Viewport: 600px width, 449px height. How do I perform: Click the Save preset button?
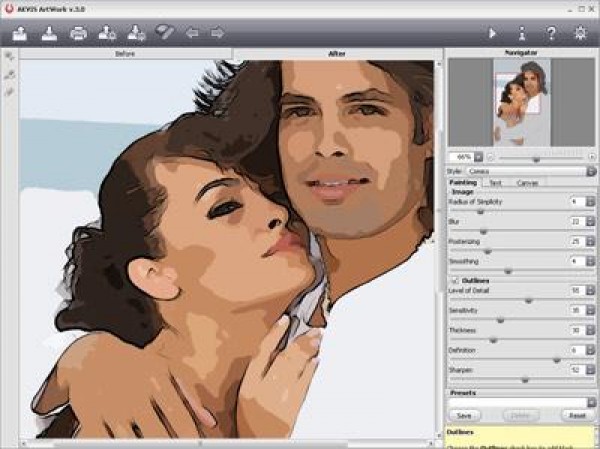(463, 415)
